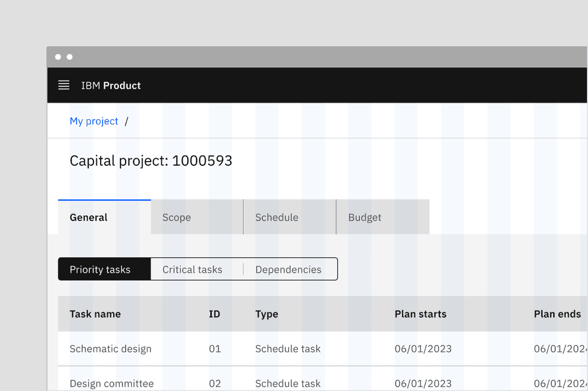Click plan end date of Schematic design
Image resolution: width=588 pixels, height=391 pixels.
pyautogui.click(x=560, y=349)
